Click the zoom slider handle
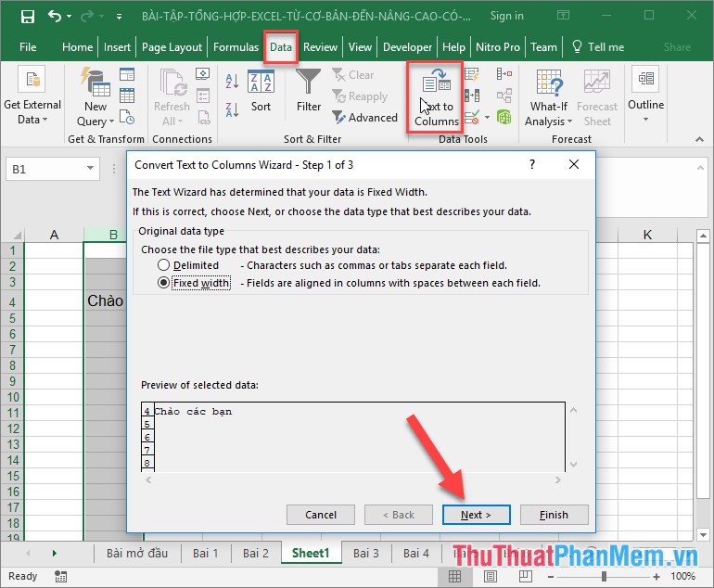The image size is (714, 588). (604, 577)
